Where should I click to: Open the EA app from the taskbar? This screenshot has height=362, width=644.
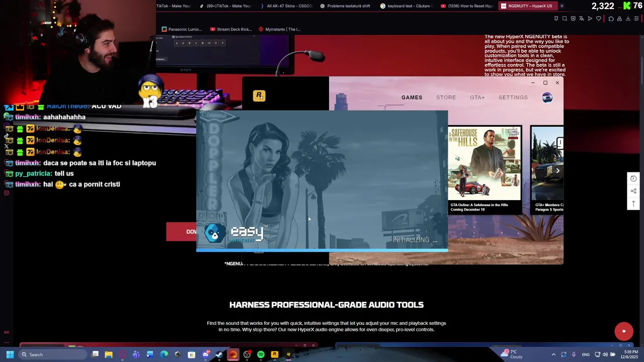(x=233, y=354)
